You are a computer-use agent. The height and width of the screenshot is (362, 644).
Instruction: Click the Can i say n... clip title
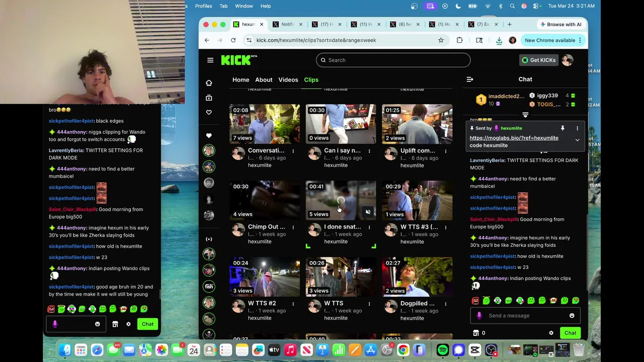click(343, 150)
